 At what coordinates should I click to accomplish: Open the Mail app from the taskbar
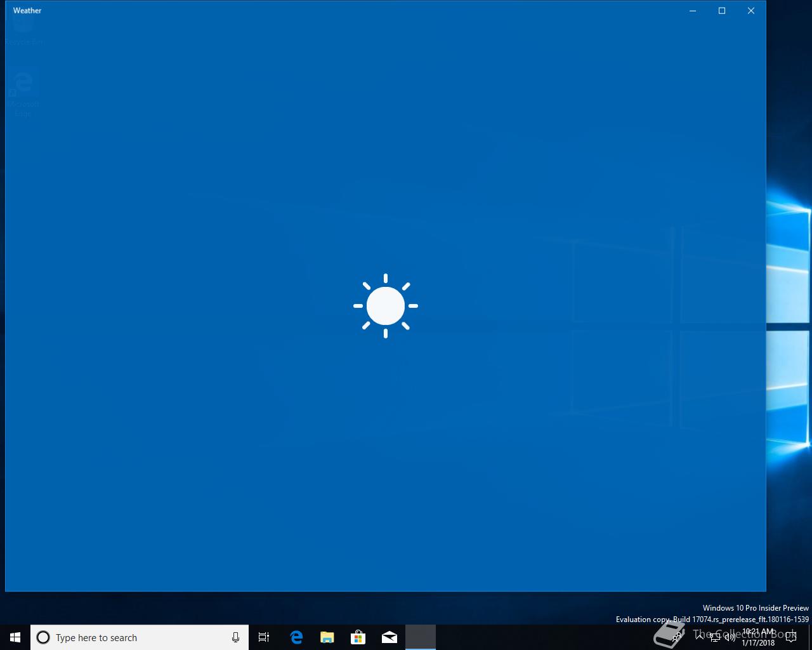click(x=390, y=637)
